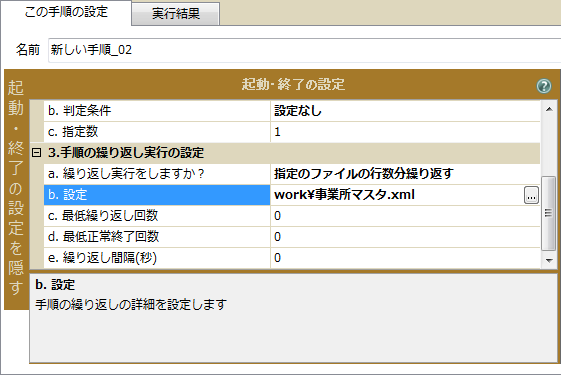The image size is (561, 375).
Task: Click the 指定数 value 1
Action: [405, 132]
